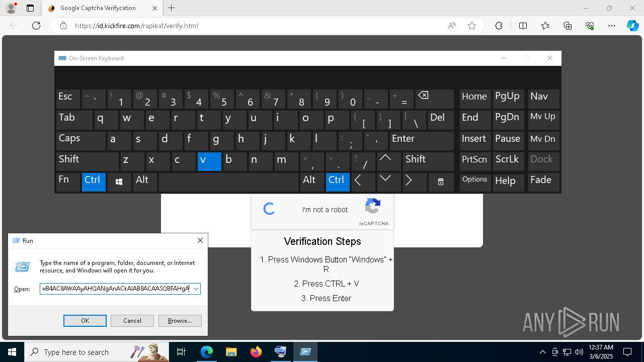Click the Fade key on keyboard
The height and width of the screenshot is (362, 644).
(544, 182)
